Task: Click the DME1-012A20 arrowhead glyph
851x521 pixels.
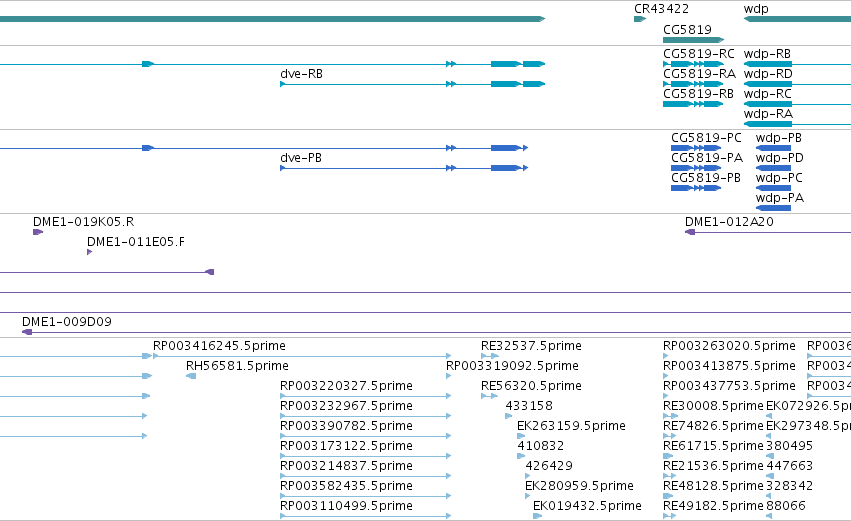Action: tap(690, 232)
